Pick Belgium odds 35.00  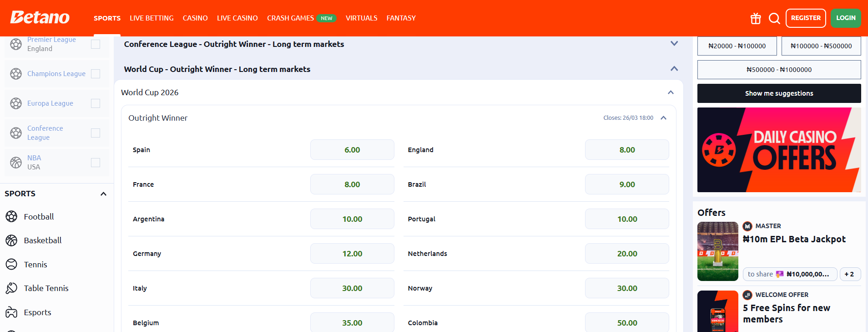(352, 322)
